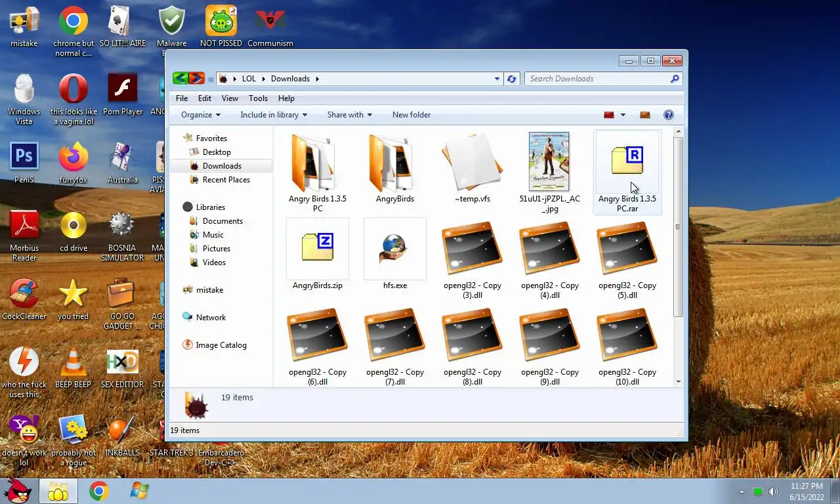The height and width of the screenshot is (504, 840).
Task: Select BEEP BEEP VLC desktop icon
Action: click(x=73, y=367)
